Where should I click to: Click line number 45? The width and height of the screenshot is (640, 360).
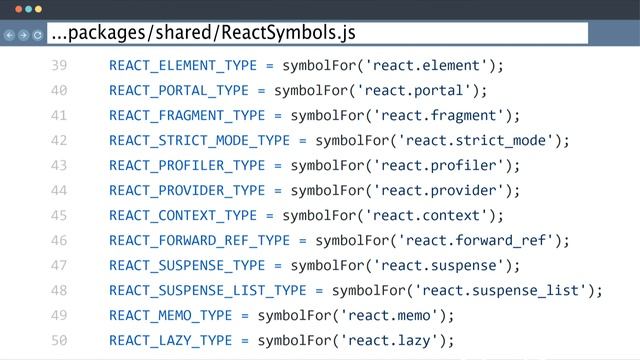pyautogui.click(x=59, y=216)
